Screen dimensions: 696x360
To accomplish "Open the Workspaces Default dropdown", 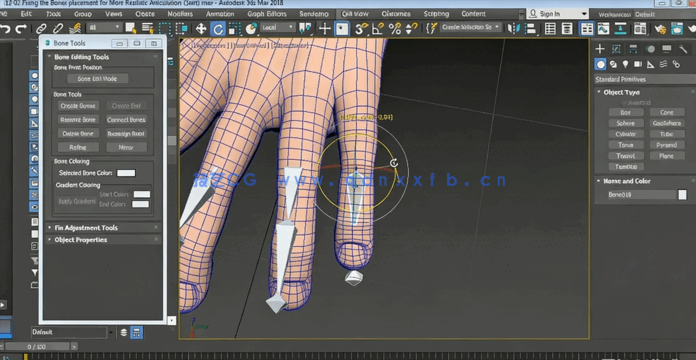I will pyautogui.click(x=665, y=15).
